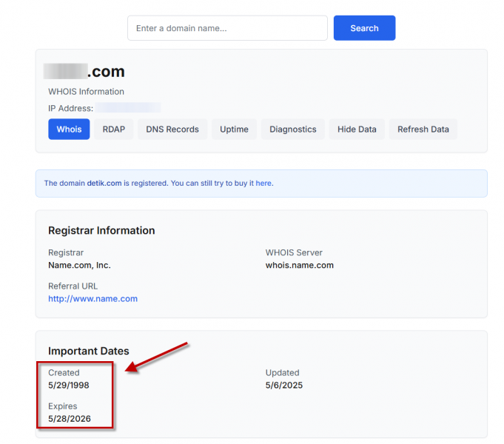This screenshot has width=504, height=444.
Task: Click the registrar name Name.com, Inc.
Action: [79, 265]
